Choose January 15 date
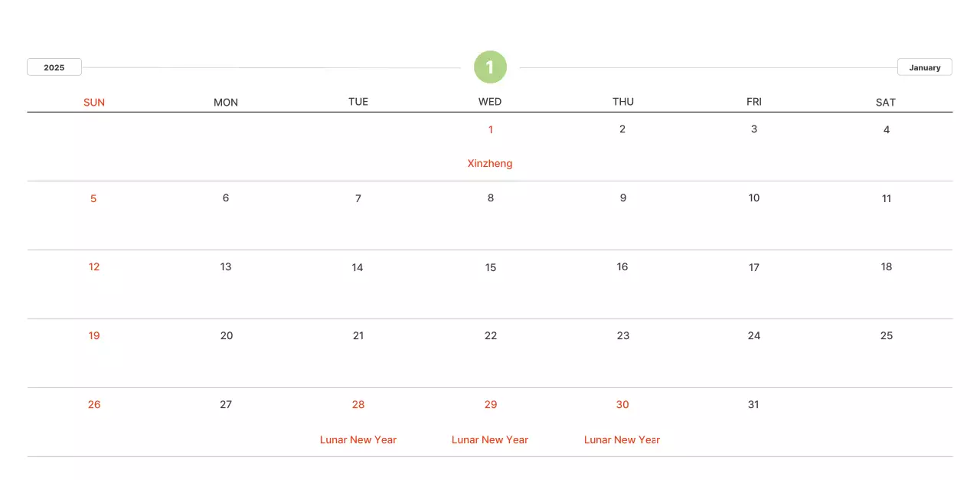The image size is (980, 480). coord(491,267)
